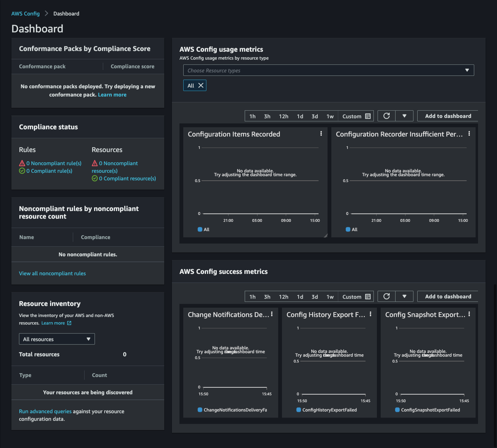497x448 pixels.
Task: Click breadcrumb chevron after AWS Config
Action: click(x=46, y=13)
